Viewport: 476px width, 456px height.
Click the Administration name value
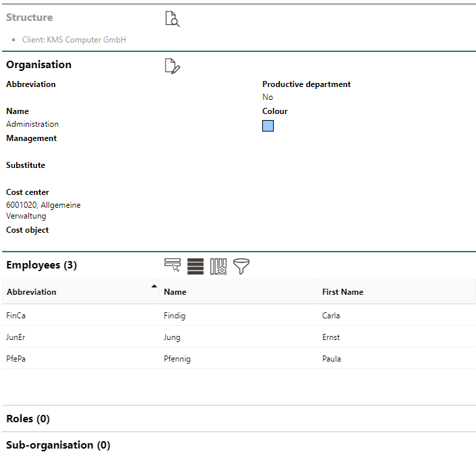pyautogui.click(x=32, y=124)
